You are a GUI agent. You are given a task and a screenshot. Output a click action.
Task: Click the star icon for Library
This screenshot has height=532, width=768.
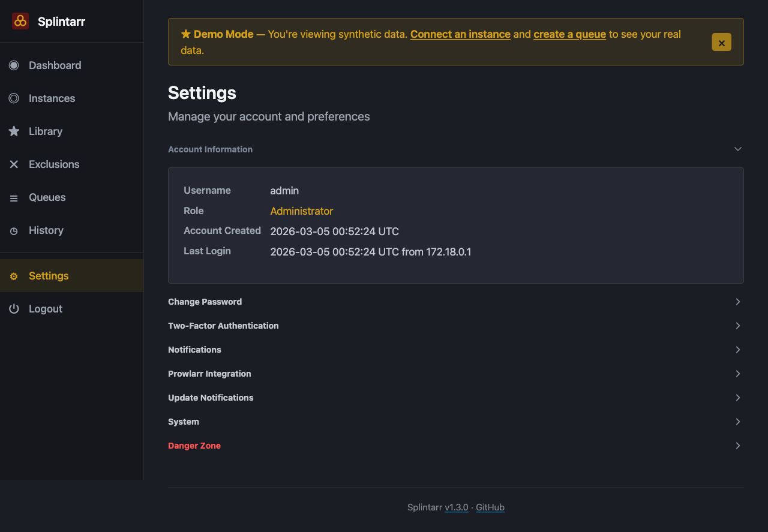14,131
